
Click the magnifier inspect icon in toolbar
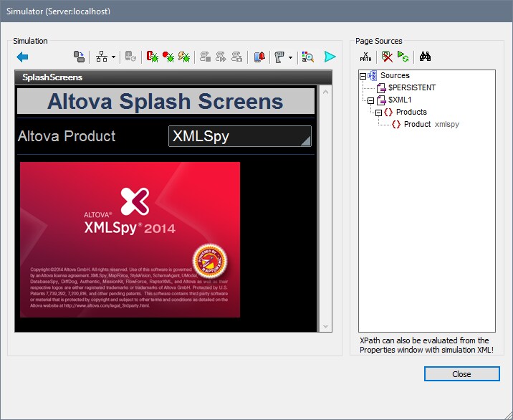[308, 57]
